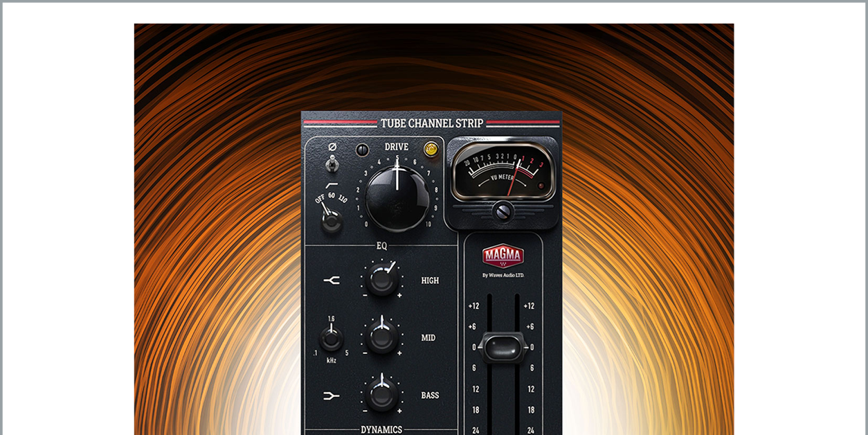Click the BASS EQ knob
The image size is (868, 435).
381,395
